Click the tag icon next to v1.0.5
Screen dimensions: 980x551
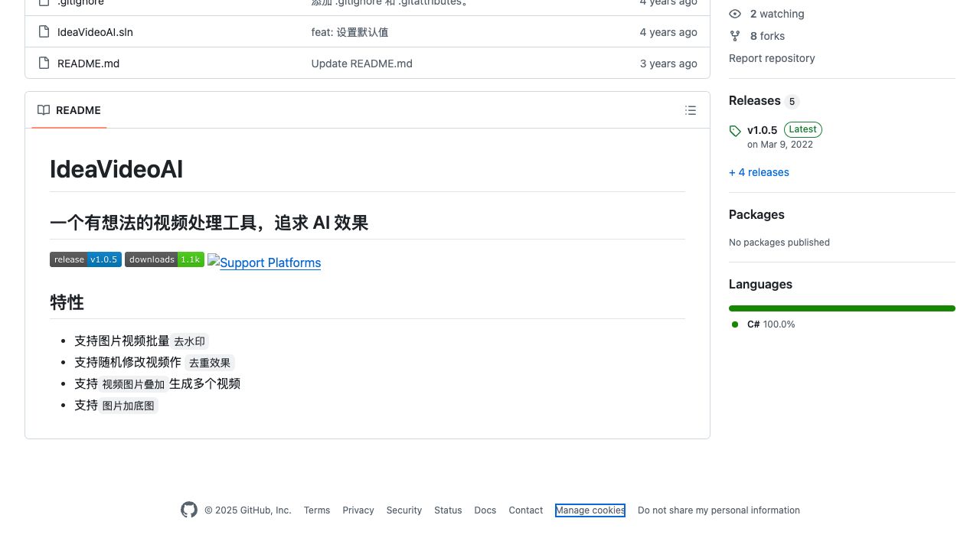(735, 131)
